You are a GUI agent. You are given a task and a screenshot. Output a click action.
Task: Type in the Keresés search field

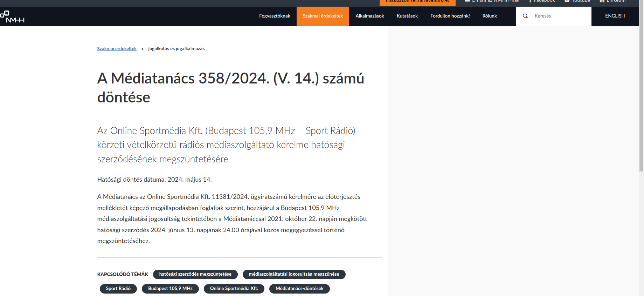pos(560,16)
